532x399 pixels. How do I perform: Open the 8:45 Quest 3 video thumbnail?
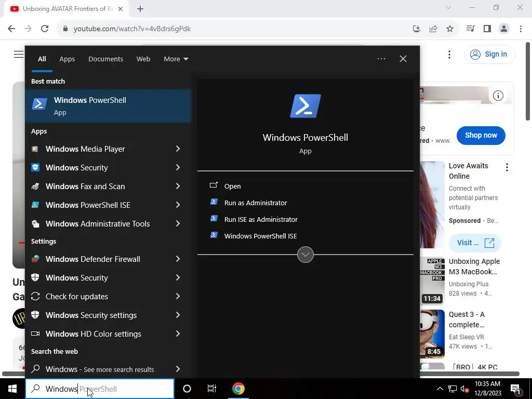click(x=432, y=334)
